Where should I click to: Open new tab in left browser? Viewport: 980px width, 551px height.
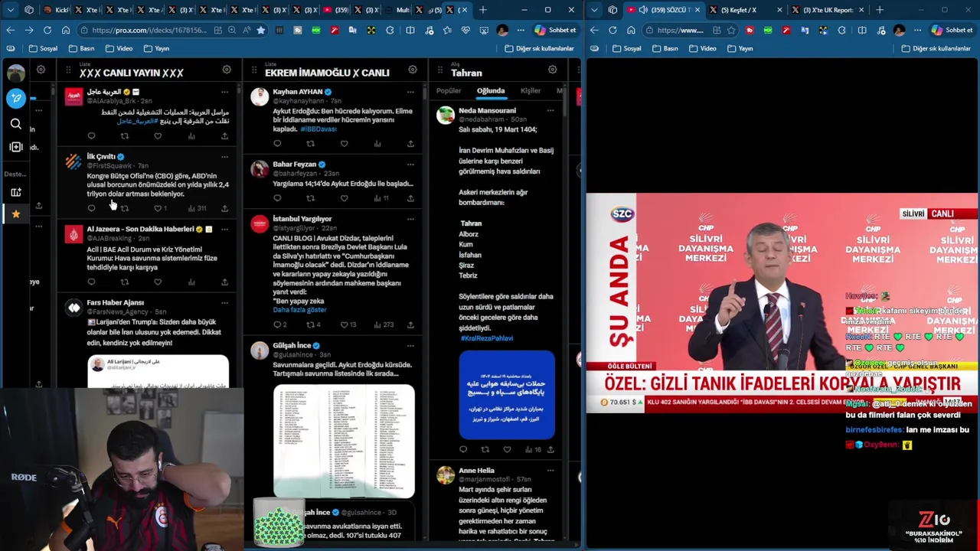483,10
